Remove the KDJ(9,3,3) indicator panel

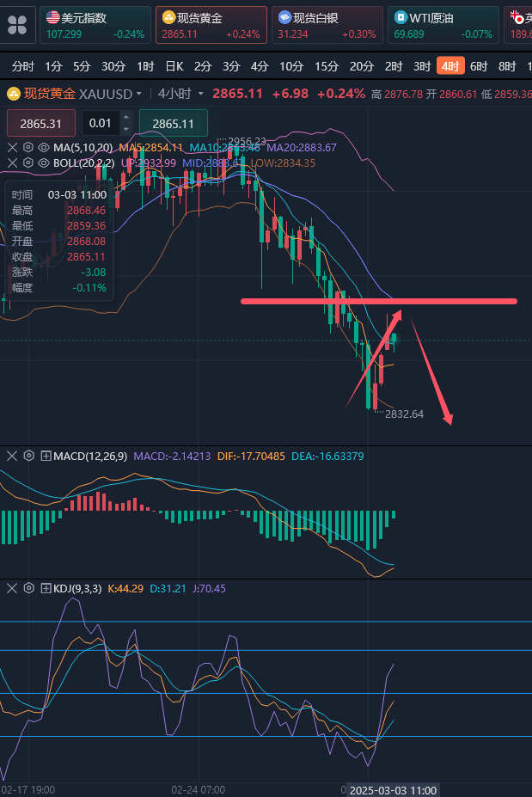12,589
